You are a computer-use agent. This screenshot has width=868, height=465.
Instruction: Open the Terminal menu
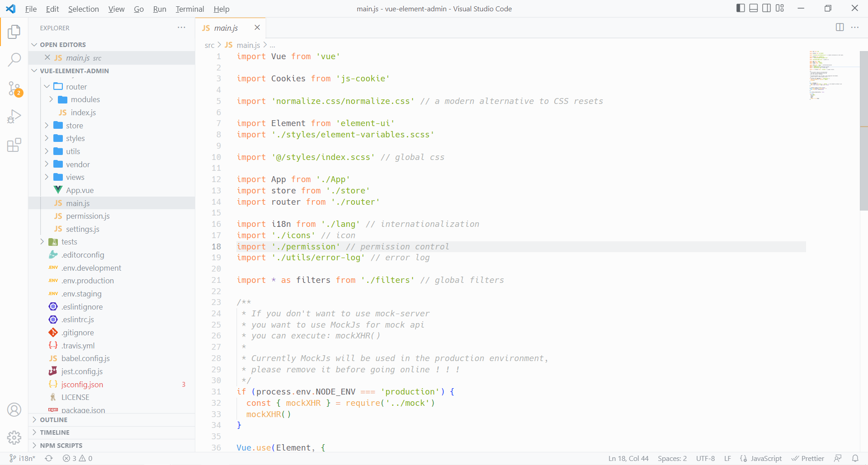[x=189, y=9]
